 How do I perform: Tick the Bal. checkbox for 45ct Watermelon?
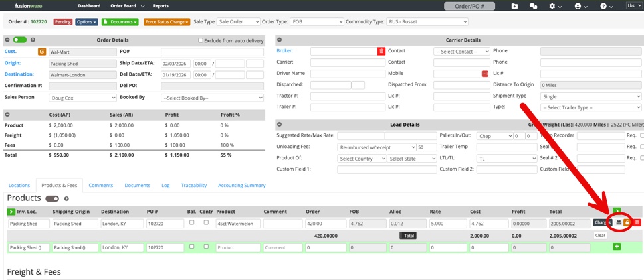click(191, 223)
